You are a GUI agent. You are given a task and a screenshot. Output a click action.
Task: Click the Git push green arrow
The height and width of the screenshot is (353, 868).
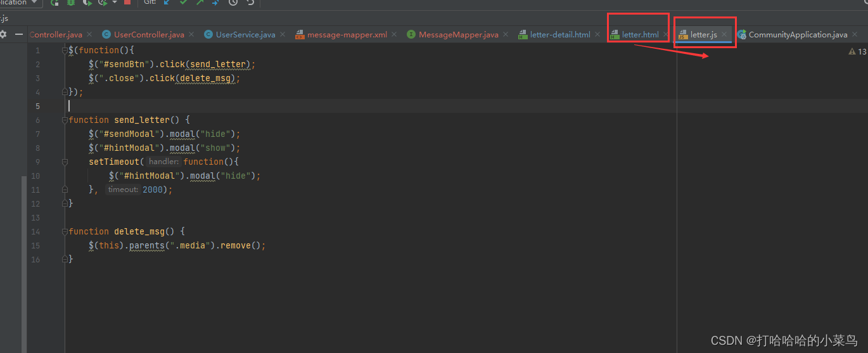[x=200, y=3]
